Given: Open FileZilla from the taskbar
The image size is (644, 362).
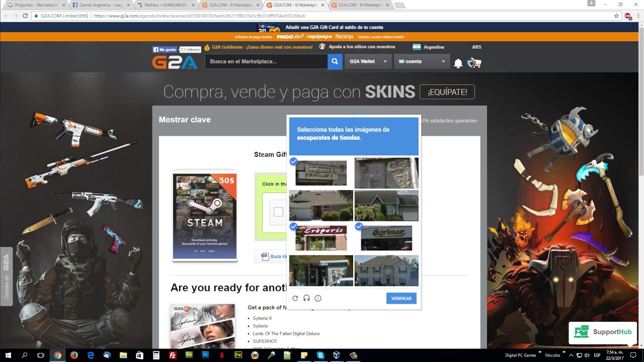Looking at the screenshot, I should pos(173,355).
